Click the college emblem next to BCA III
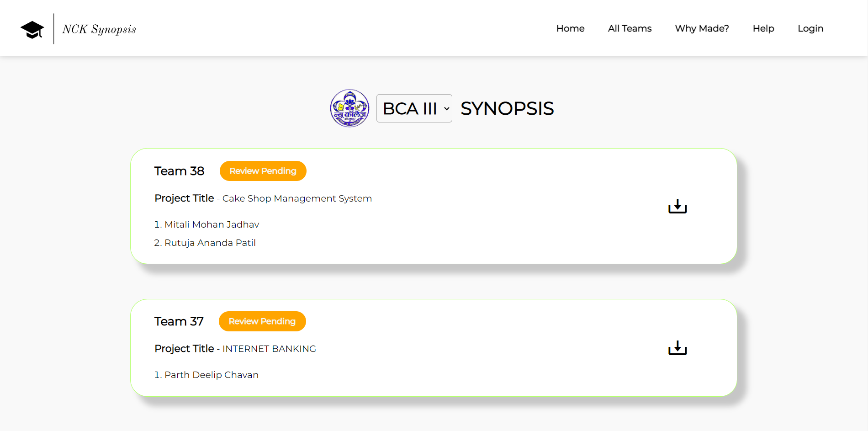Image resolution: width=868 pixels, height=431 pixels. (349, 108)
